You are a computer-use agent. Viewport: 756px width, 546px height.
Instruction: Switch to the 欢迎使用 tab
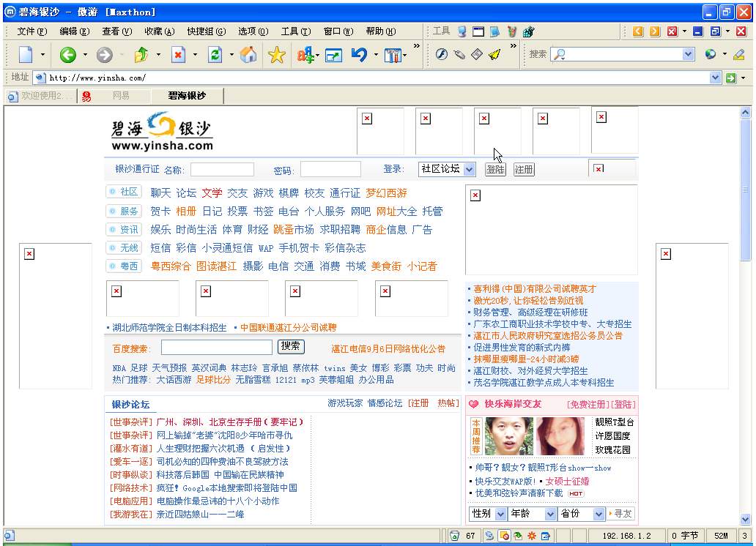click(41, 96)
